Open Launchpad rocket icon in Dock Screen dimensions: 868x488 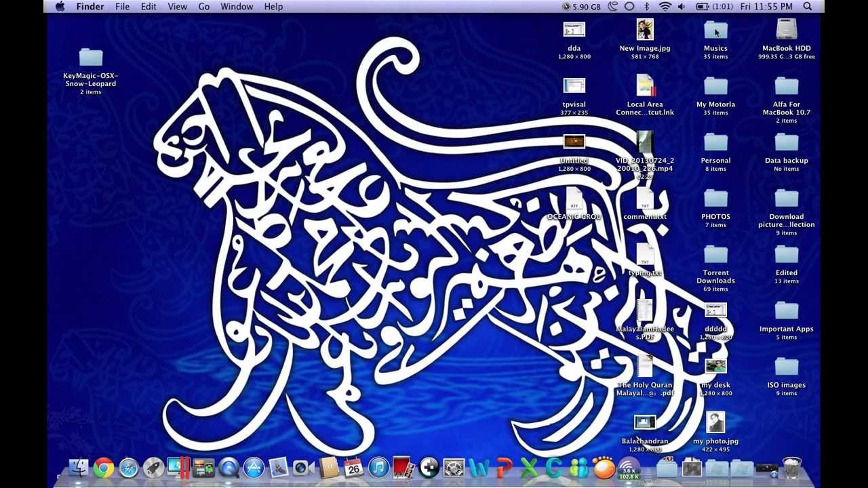[153, 467]
